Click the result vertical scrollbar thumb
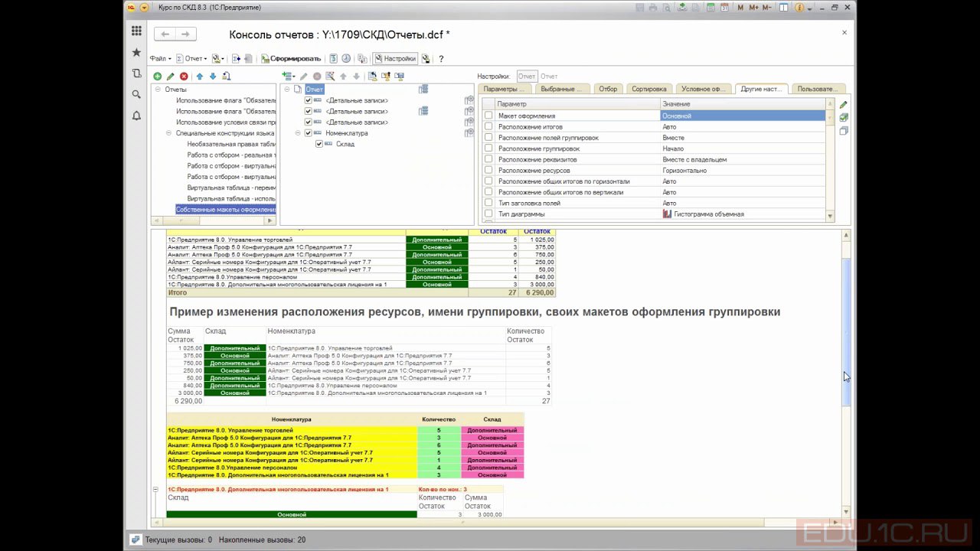 coord(846,333)
